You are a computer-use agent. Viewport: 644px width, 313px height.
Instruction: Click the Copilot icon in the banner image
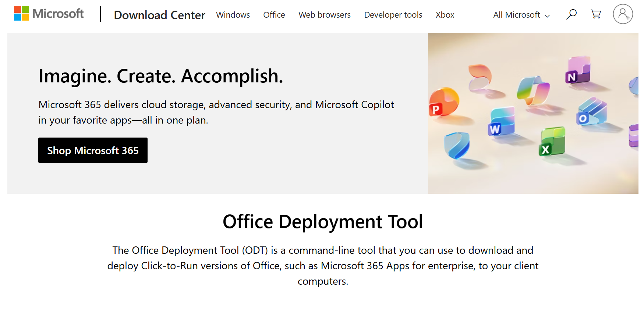533,90
